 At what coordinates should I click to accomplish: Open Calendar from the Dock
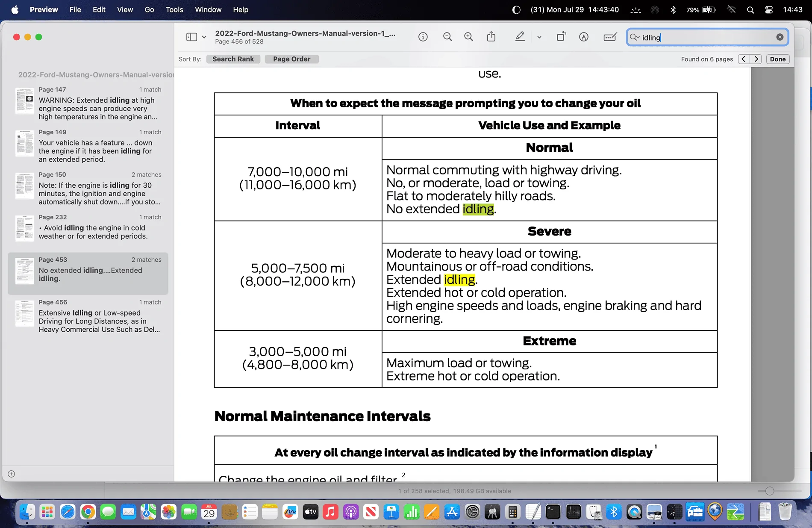(x=209, y=511)
